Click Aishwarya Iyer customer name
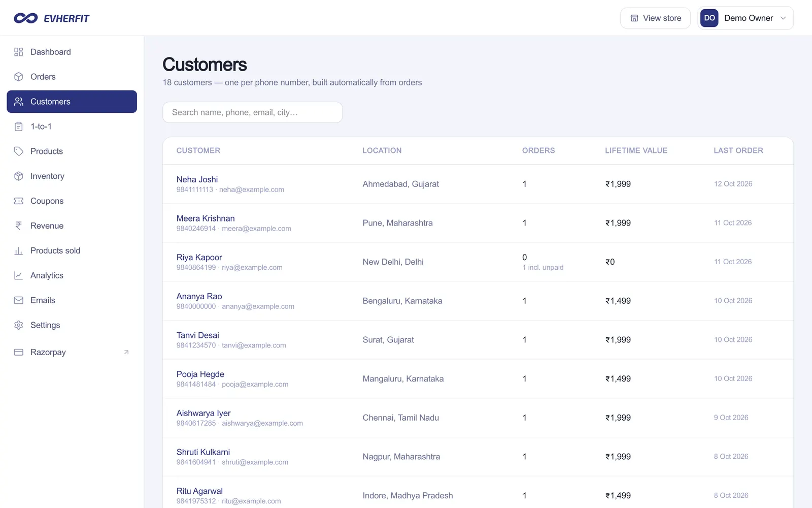812x508 pixels. (x=204, y=413)
